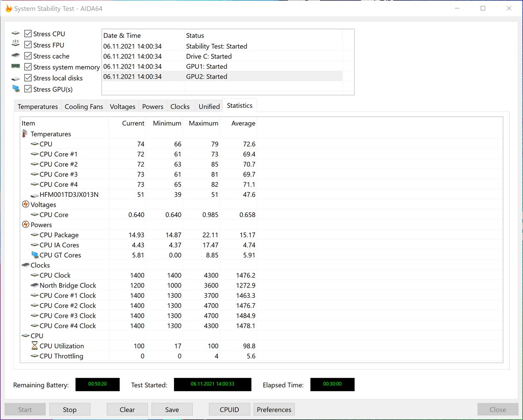The image size is (523, 420).
Task: Open the Powers tab
Action: pos(153,106)
